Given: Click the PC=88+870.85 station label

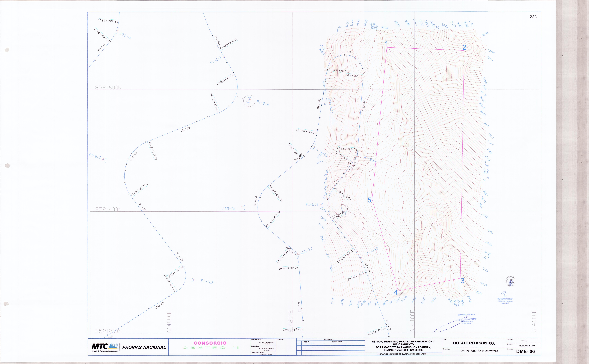Looking at the screenshot, I should tap(347, 149).
